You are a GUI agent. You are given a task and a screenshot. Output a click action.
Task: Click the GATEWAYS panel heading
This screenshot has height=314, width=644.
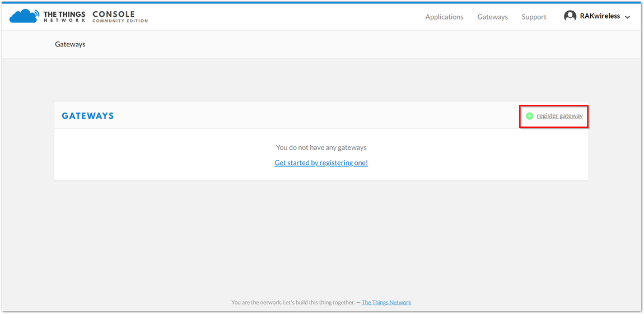tap(88, 116)
